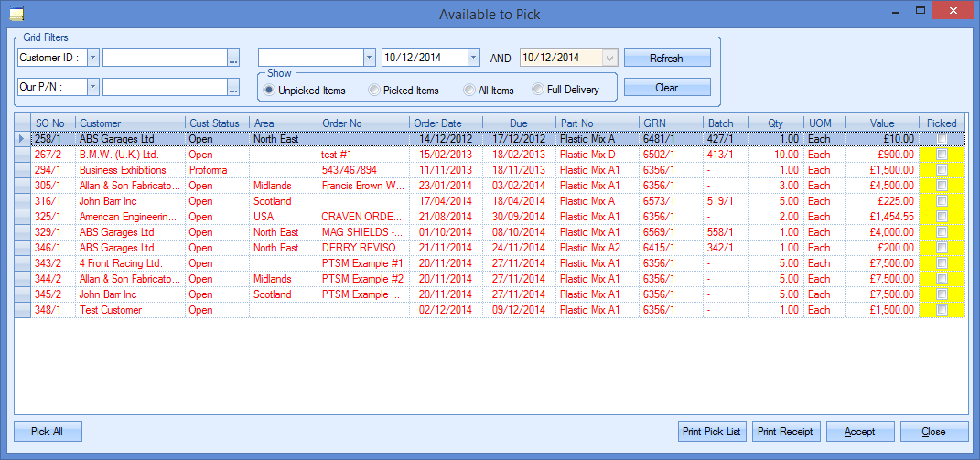Click the Customer ID filter text field
Image resolution: width=980 pixels, height=460 pixels.
pyautogui.click(x=164, y=58)
